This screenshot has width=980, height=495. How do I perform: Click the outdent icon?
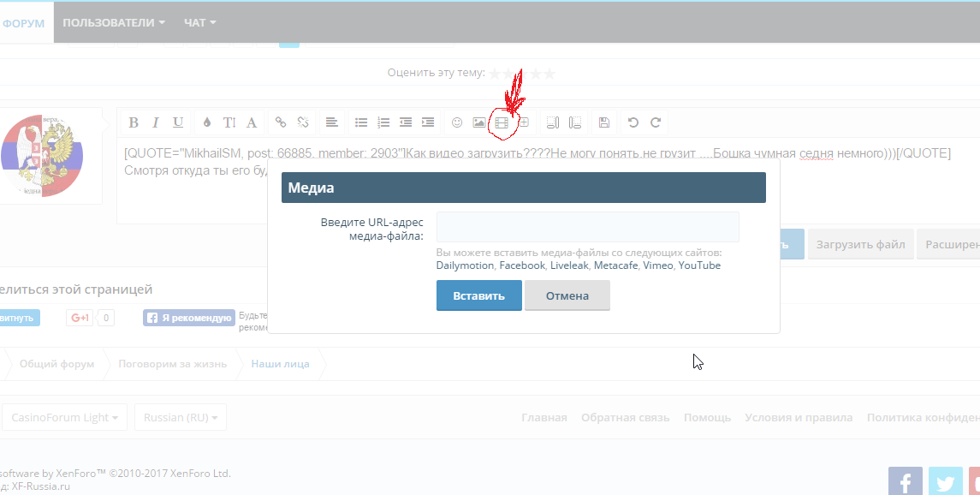click(406, 122)
